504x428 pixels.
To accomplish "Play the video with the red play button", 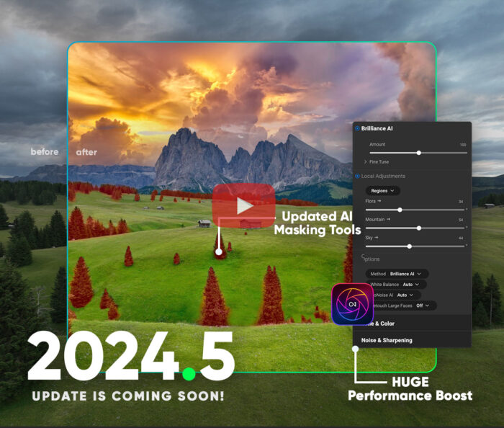I will pyautogui.click(x=243, y=205).
